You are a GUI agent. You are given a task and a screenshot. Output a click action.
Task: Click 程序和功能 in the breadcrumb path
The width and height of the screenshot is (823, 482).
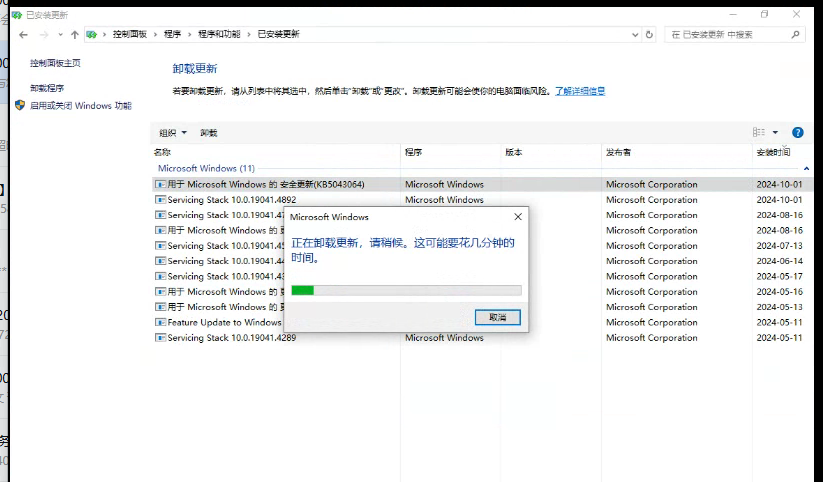(x=219, y=34)
